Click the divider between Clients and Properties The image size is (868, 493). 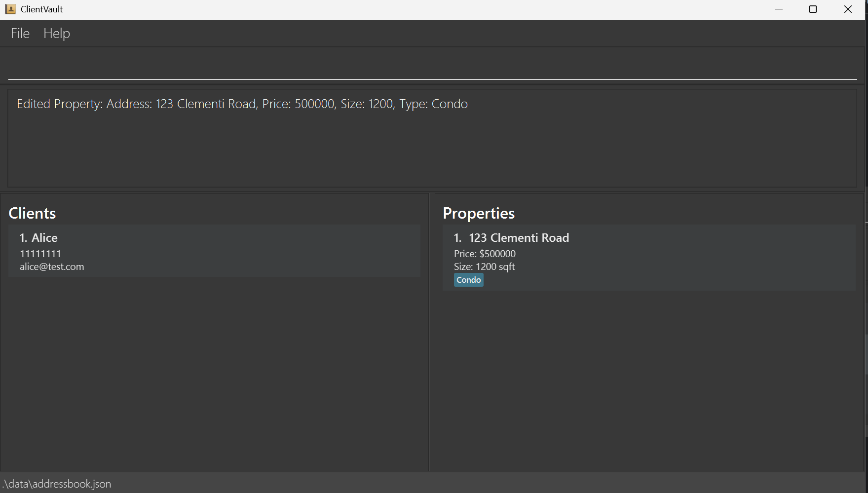(x=430, y=331)
